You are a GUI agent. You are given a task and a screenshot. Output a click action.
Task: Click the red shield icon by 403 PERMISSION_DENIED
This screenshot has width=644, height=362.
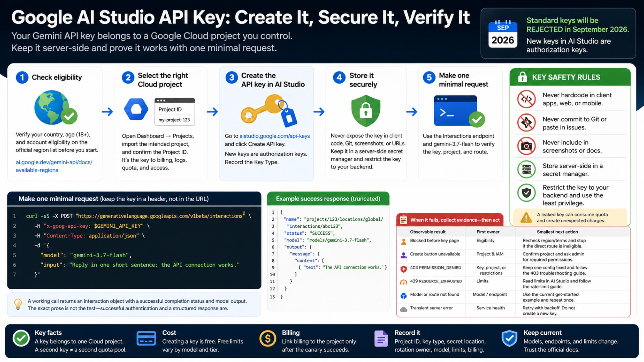point(404,269)
